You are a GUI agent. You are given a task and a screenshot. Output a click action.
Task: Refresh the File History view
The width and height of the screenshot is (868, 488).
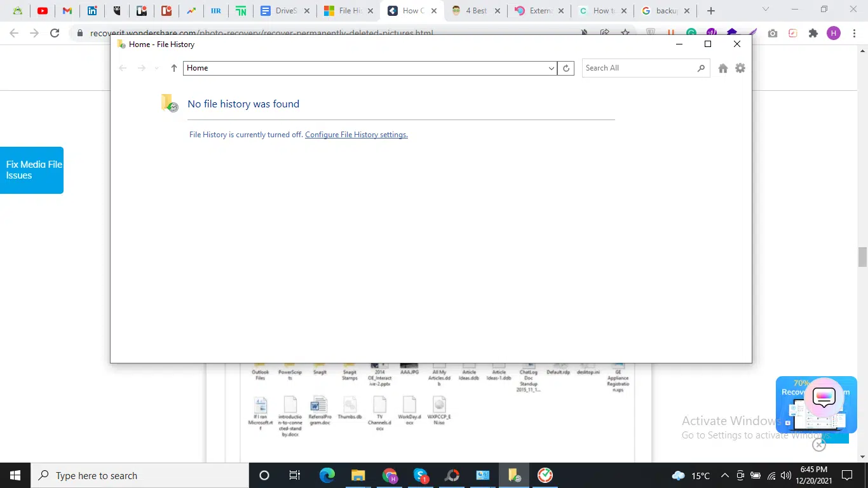pyautogui.click(x=566, y=68)
